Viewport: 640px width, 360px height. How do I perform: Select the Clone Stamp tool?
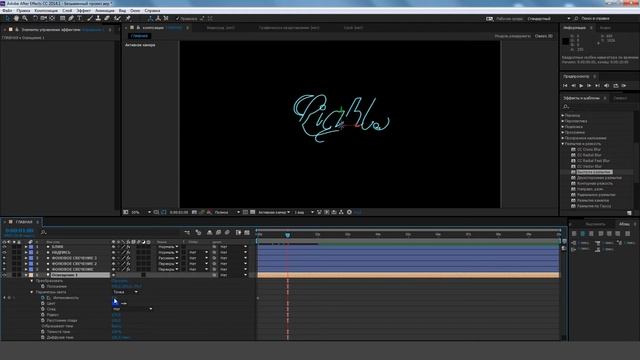coord(98,18)
